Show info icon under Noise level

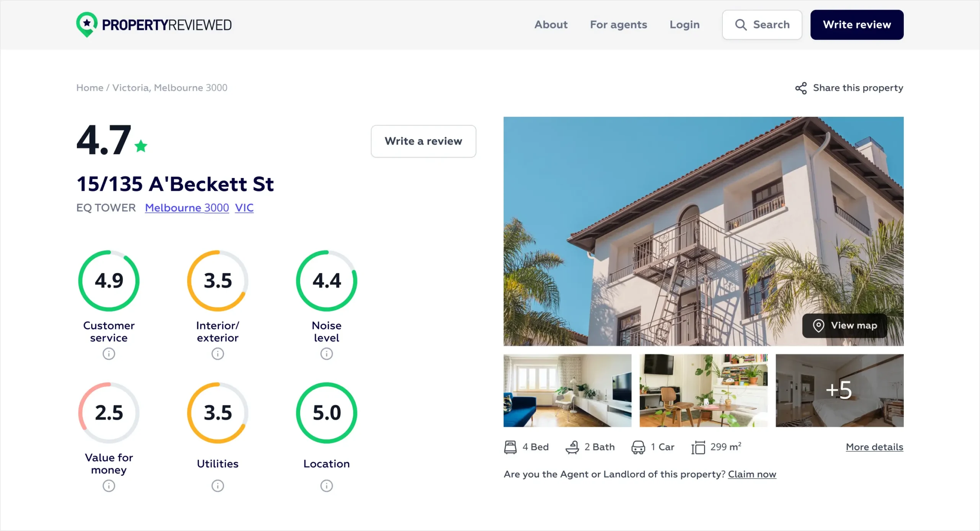327,354
